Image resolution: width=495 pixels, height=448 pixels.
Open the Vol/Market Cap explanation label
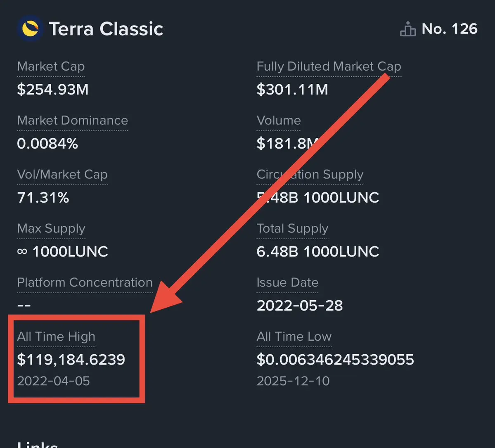(x=62, y=174)
